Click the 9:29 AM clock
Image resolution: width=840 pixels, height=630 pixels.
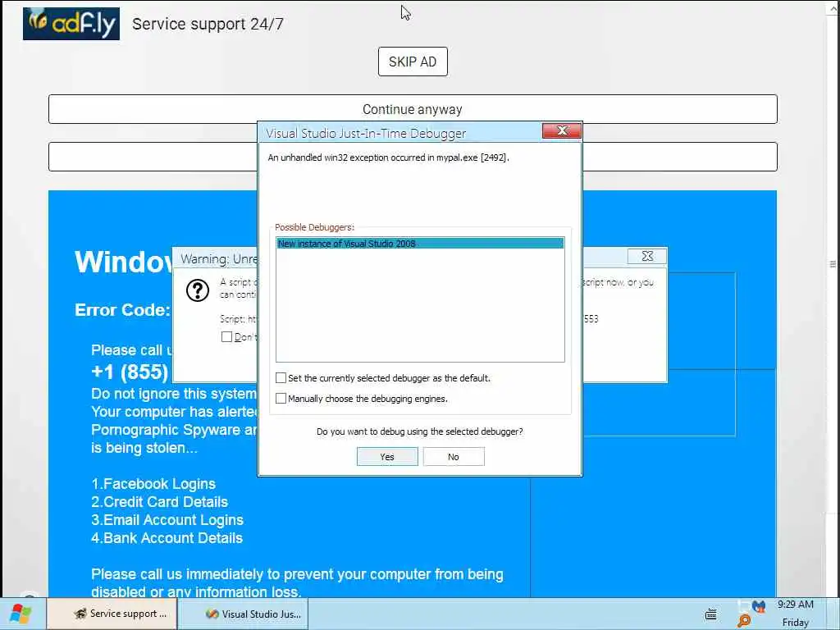pos(796,605)
